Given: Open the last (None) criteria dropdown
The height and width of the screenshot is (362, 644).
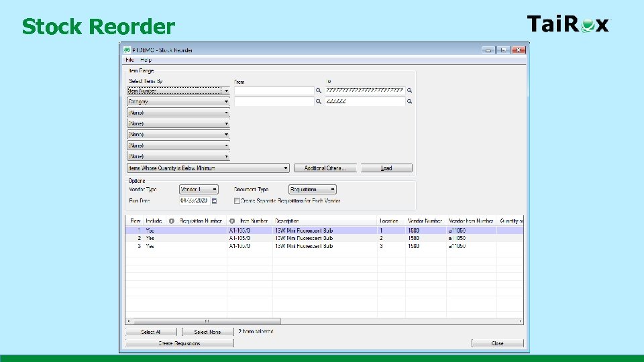Looking at the screenshot, I should (226, 156).
